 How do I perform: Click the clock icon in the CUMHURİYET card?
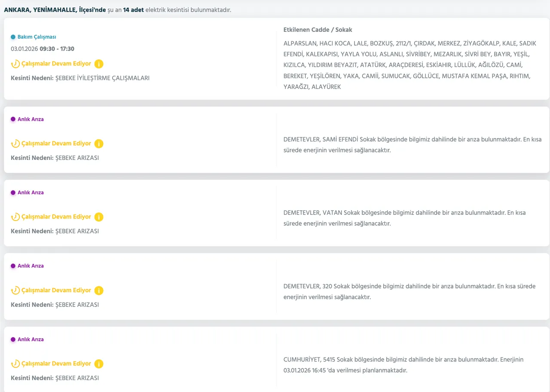15,364
